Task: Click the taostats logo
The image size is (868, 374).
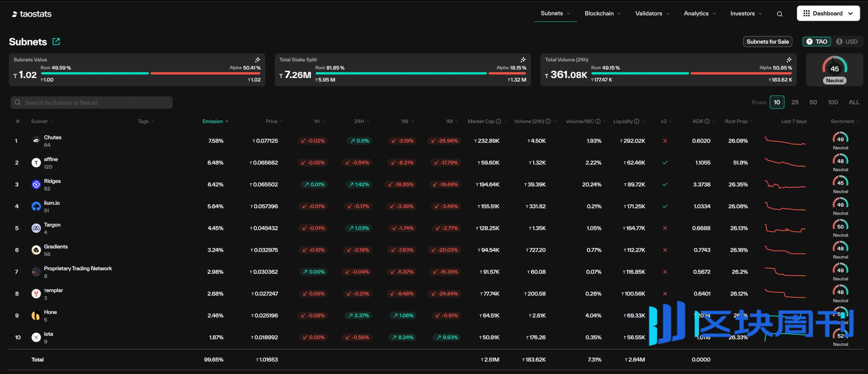Action: (x=32, y=14)
